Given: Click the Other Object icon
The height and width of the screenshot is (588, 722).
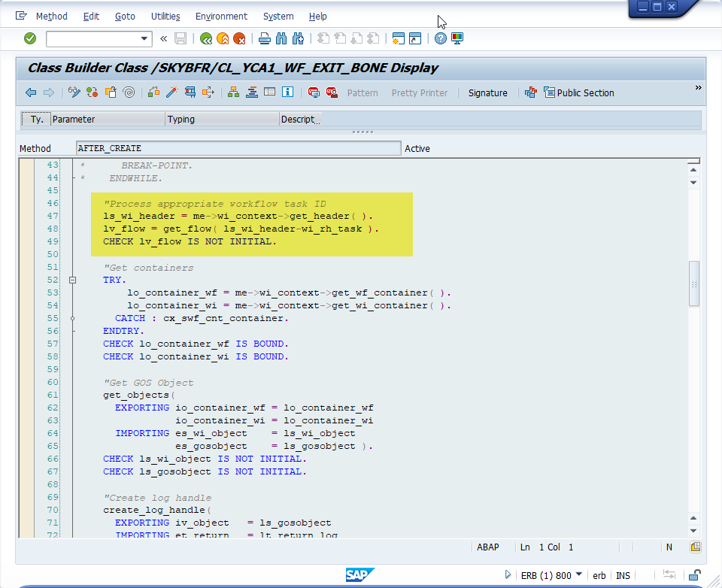Looking at the screenshot, I should coord(111,92).
